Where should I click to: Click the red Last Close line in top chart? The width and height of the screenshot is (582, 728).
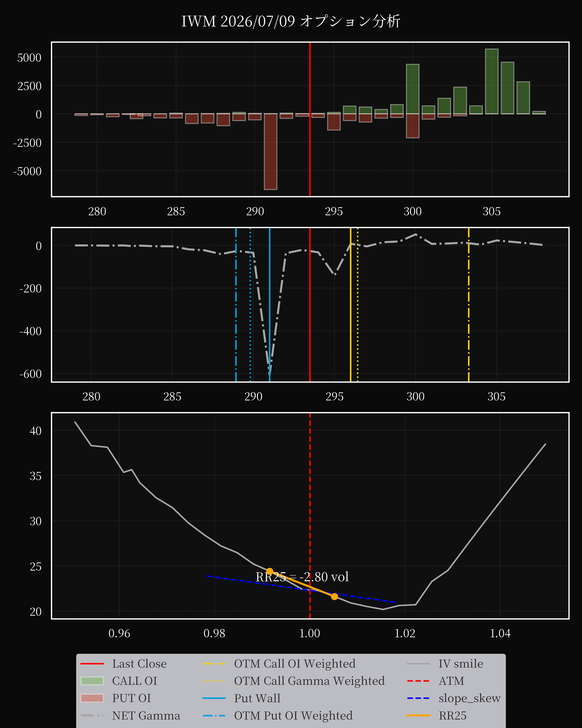pos(310,119)
